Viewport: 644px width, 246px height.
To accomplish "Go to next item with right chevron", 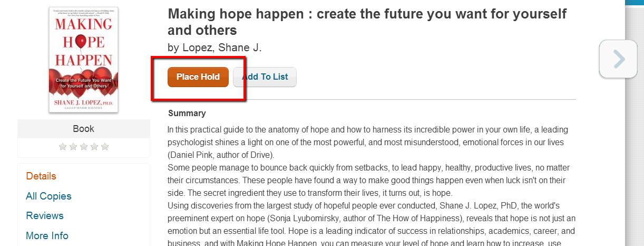I will [619, 59].
